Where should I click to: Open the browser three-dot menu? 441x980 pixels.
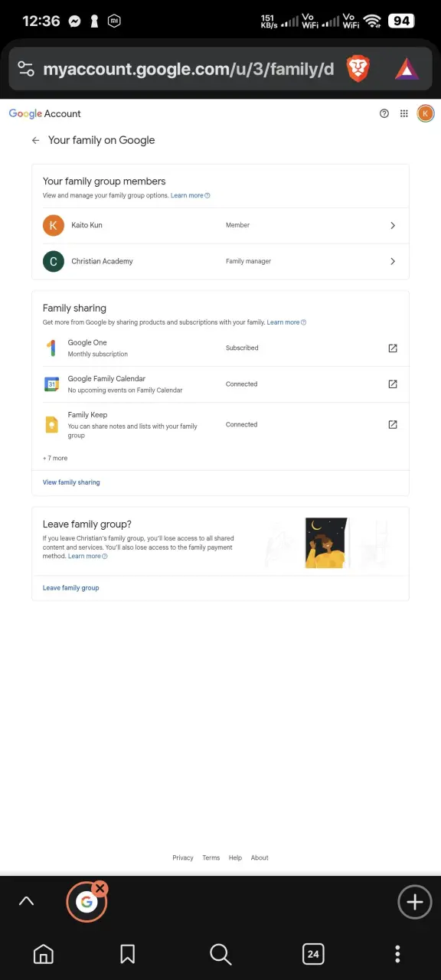(397, 953)
